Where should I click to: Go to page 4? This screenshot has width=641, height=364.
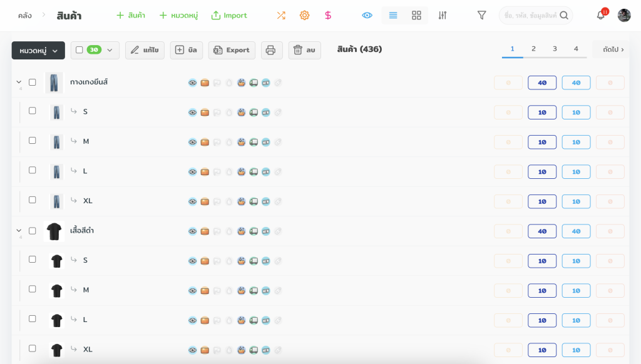(576, 49)
